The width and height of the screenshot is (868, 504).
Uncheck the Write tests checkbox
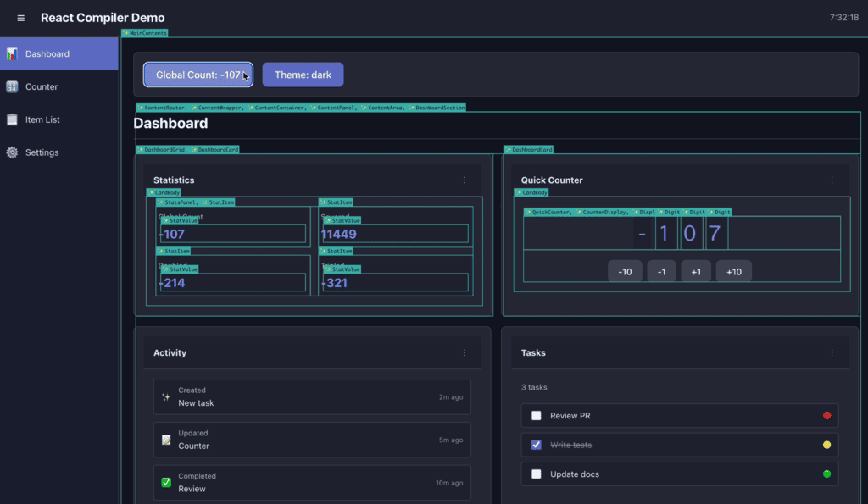pyautogui.click(x=536, y=445)
